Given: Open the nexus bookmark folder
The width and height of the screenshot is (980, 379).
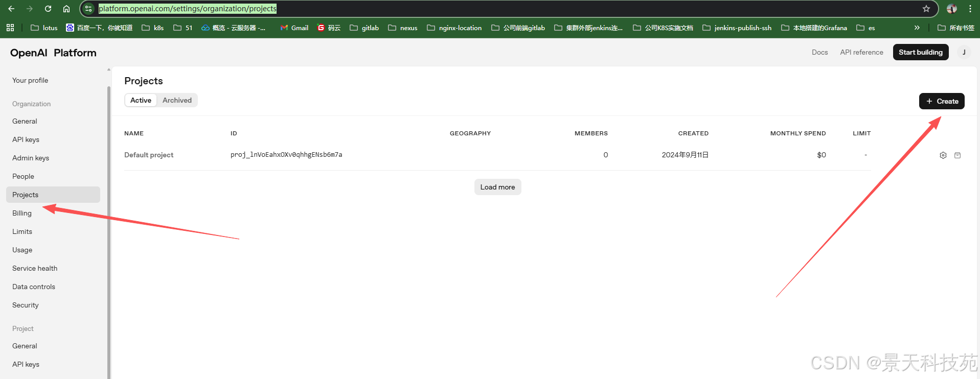Looking at the screenshot, I should (x=403, y=28).
